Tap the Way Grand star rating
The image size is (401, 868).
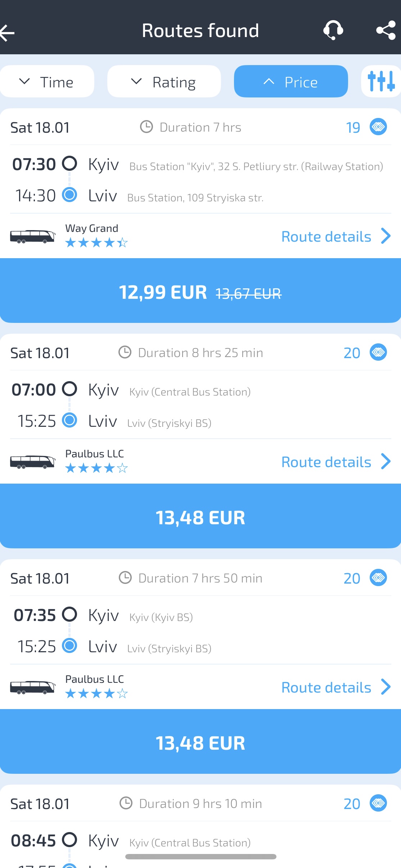tap(96, 243)
